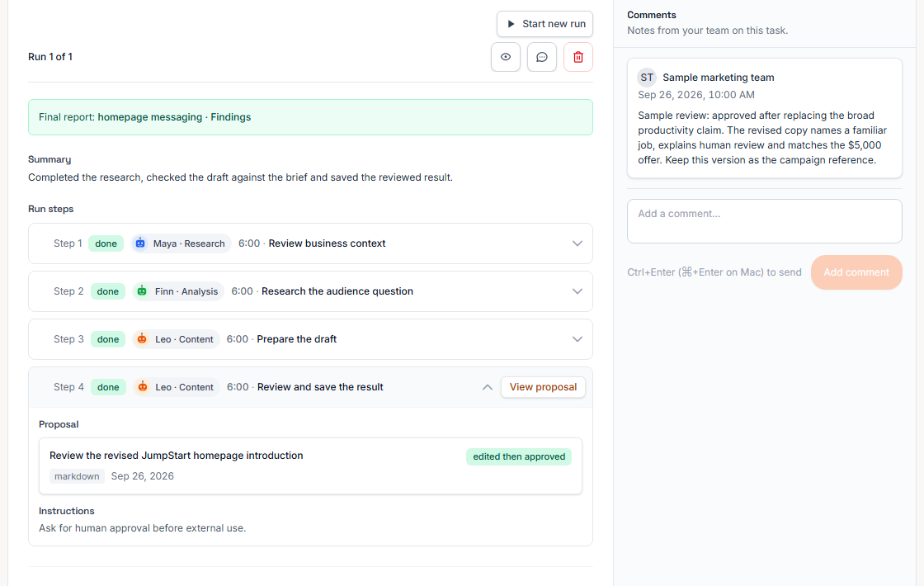Expand Step 1 Review business context
924x586 pixels.
tap(577, 243)
